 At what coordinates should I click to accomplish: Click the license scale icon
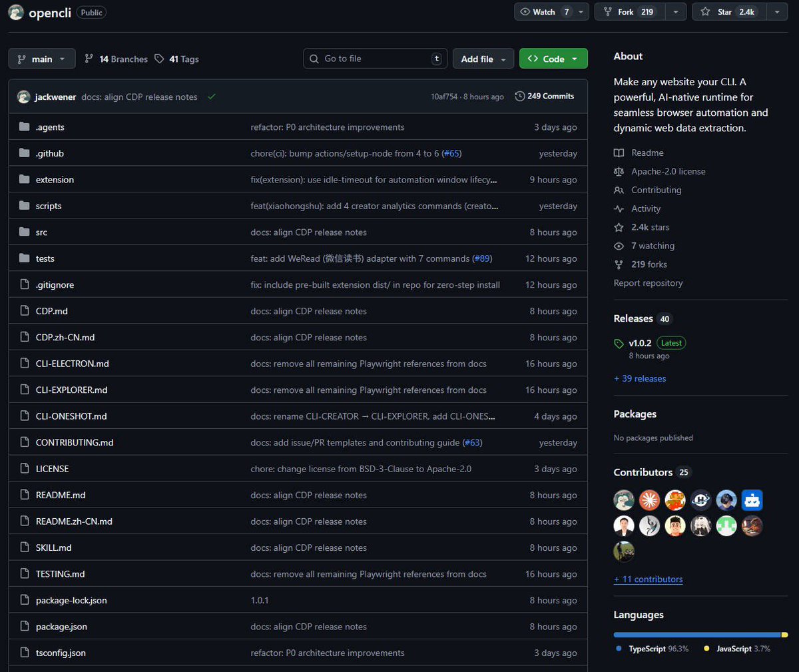[x=619, y=171]
